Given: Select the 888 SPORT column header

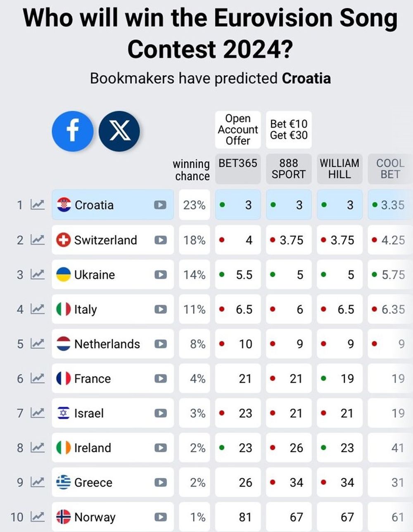Looking at the screenshot, I should coord(289,169).
